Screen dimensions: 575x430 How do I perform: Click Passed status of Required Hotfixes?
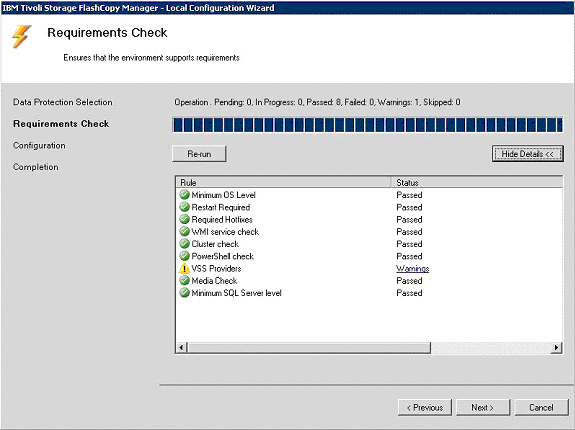pos(409,220)
